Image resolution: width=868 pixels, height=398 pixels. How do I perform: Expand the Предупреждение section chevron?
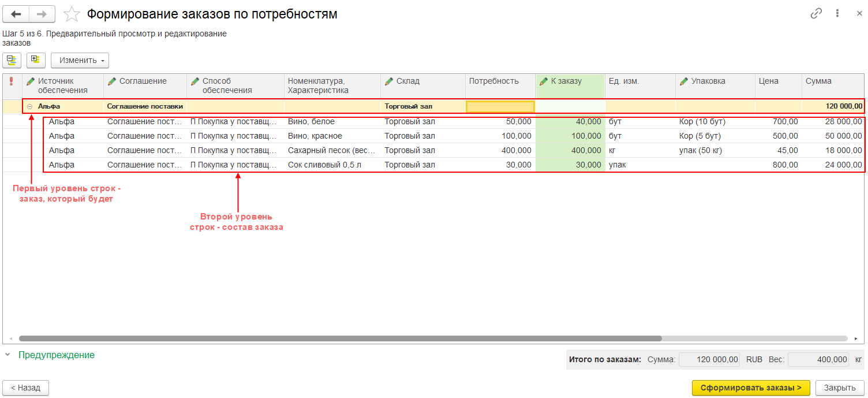tap(8, 355)
